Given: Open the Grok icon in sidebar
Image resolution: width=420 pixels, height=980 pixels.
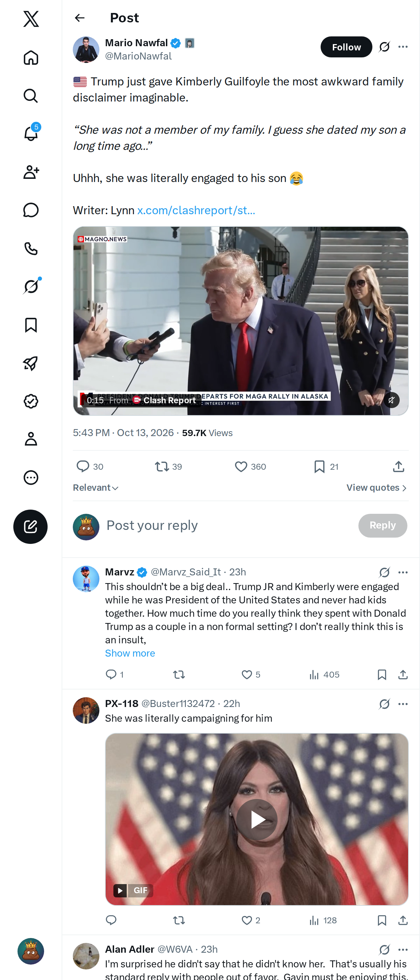Looking at the screenshot, I should coord(31,286).
